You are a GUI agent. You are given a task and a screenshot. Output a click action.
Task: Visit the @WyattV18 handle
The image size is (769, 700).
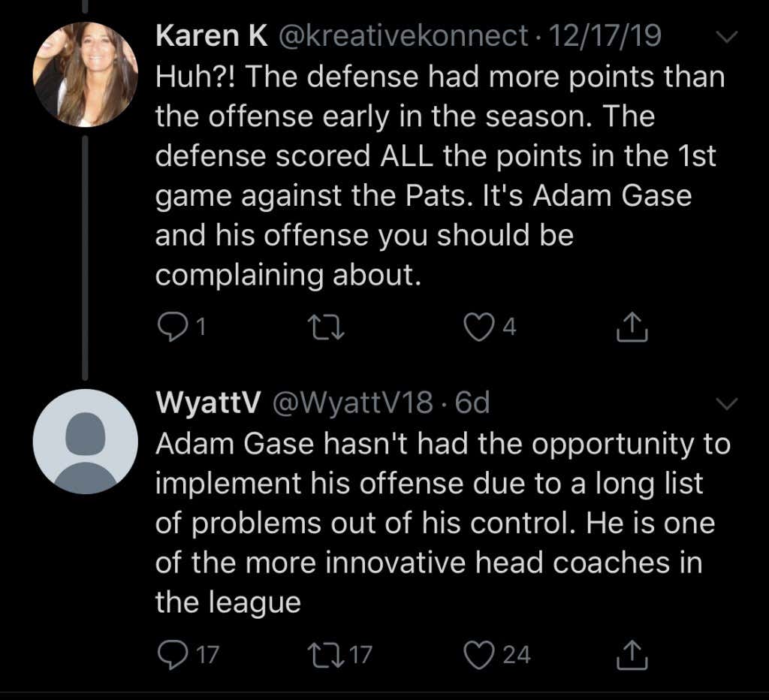[x=351, y=404]
